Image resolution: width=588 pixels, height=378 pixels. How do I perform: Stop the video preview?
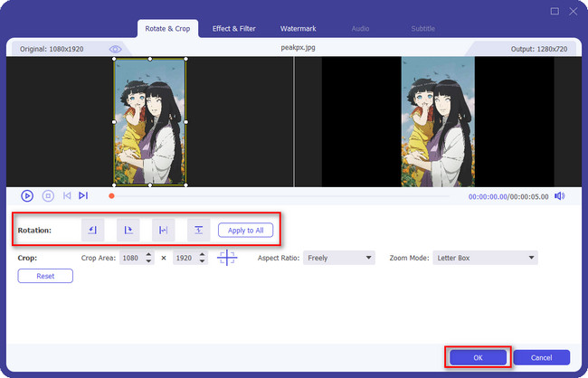(x=48, y=195)
